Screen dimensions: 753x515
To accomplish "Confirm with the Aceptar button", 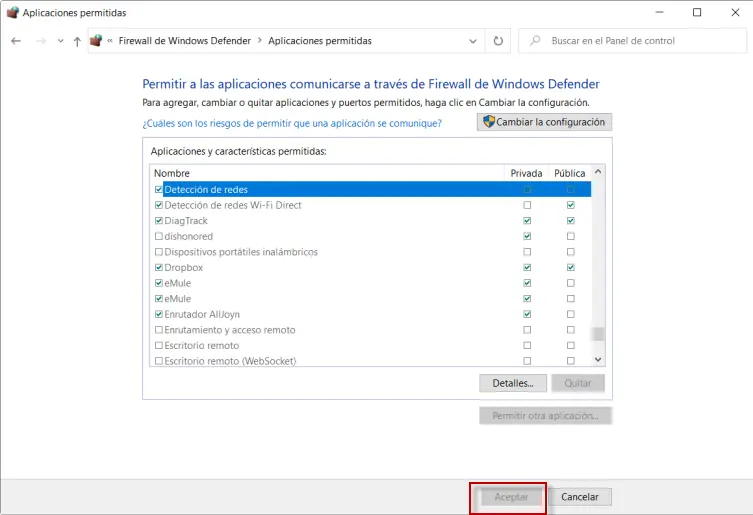I will coord(511,497).
